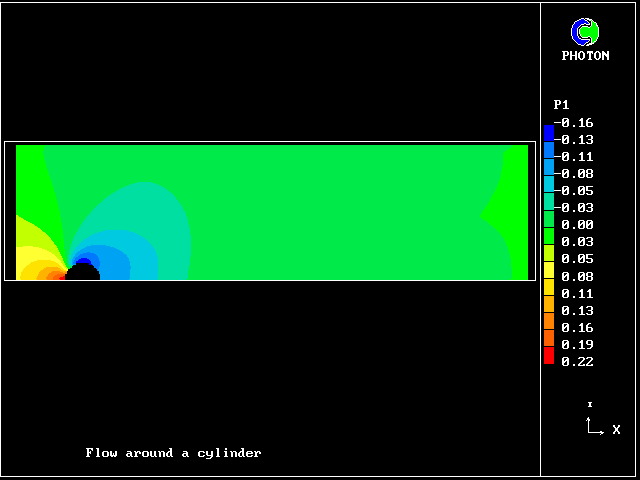Select the dark blue swatch at legend top

point(548,132)
